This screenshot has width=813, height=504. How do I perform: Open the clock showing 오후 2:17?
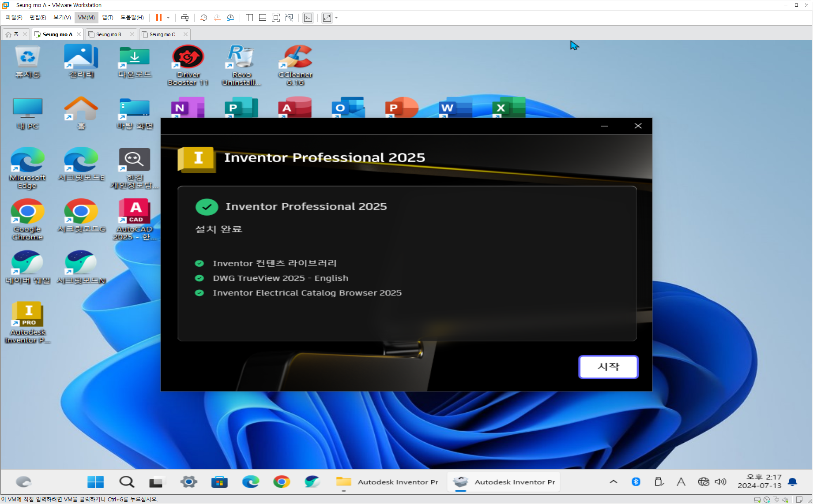(x=759, y=482)
